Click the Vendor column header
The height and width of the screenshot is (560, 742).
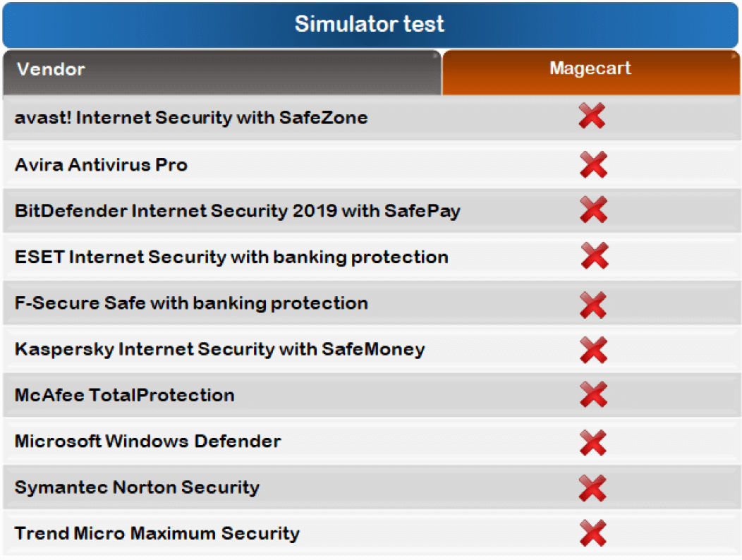click(x=221, y=70)
